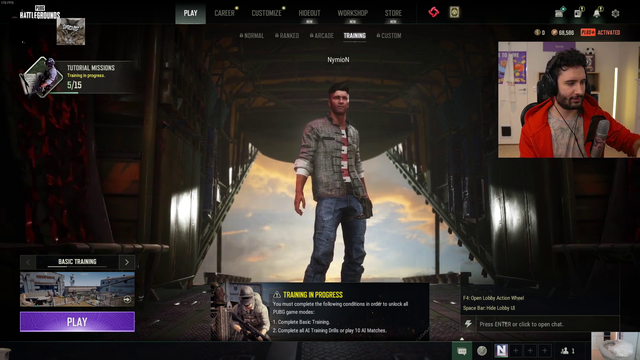Click the 'F4: Open Lobby Action Wheel' hint

click(x=493, y=298)
